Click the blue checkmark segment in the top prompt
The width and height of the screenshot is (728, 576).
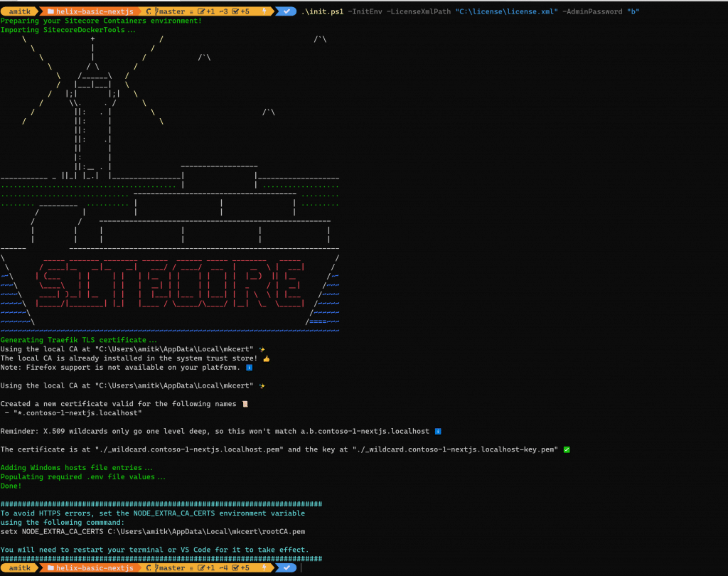coord(286,11)
